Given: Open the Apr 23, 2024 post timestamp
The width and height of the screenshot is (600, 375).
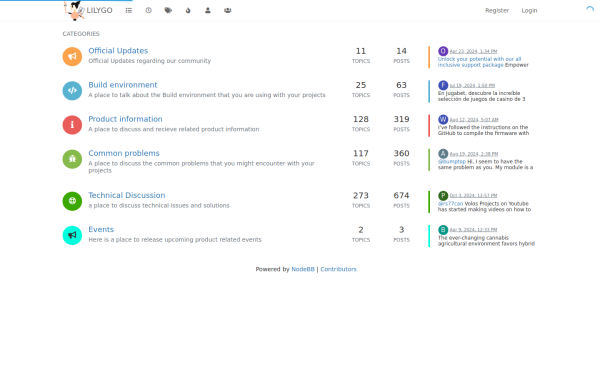Looking at the screenshot, I should pyautogui.click(x=473, y=51).
